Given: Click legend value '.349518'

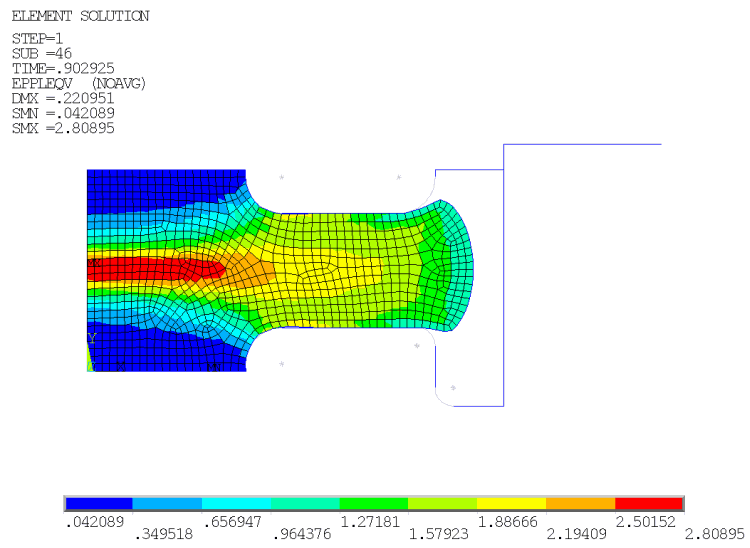Looking at the screenshot, I should coord(164,534).
